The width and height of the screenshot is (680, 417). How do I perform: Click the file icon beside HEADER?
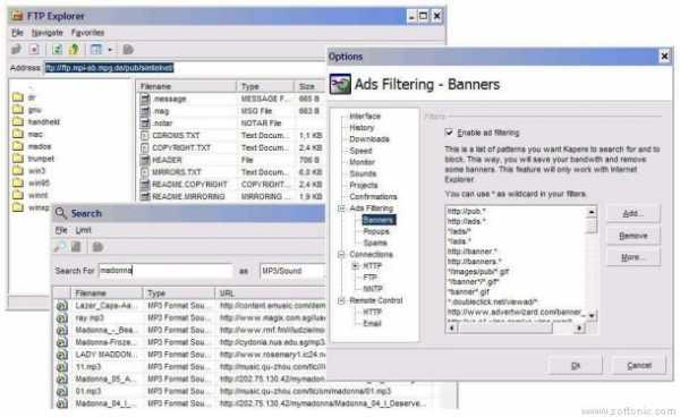tap(145, 160)
